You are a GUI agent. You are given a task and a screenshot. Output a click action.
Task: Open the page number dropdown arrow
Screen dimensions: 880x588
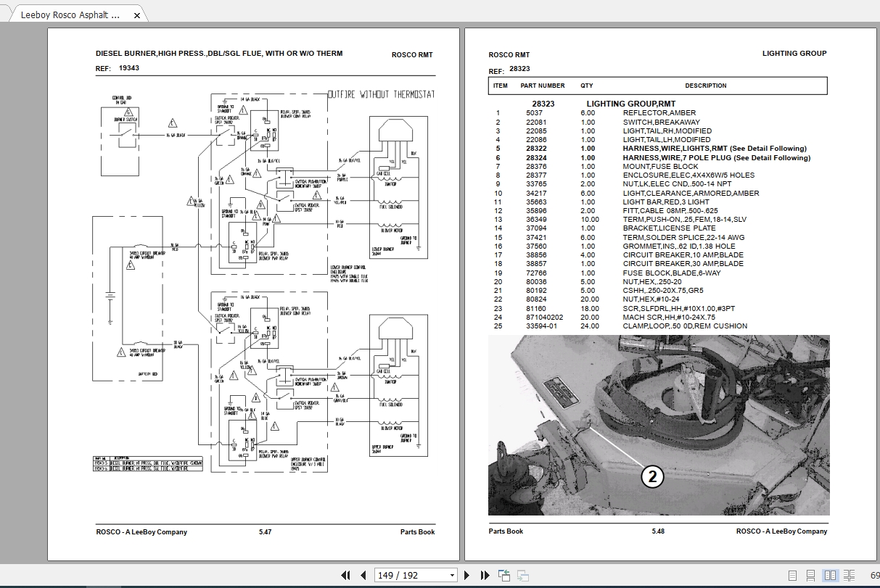453,576
